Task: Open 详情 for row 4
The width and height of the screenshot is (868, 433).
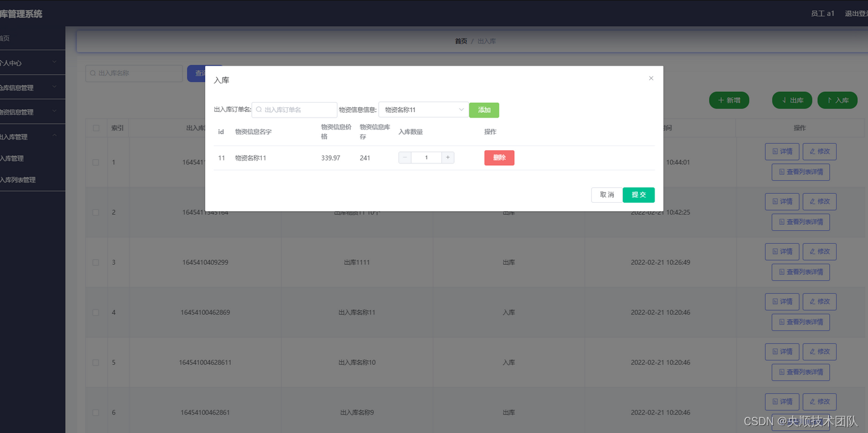Action: click(782, 302)
